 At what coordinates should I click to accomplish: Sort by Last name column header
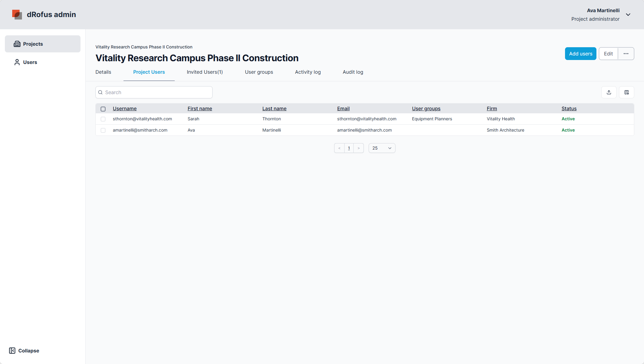click(274, 108)
